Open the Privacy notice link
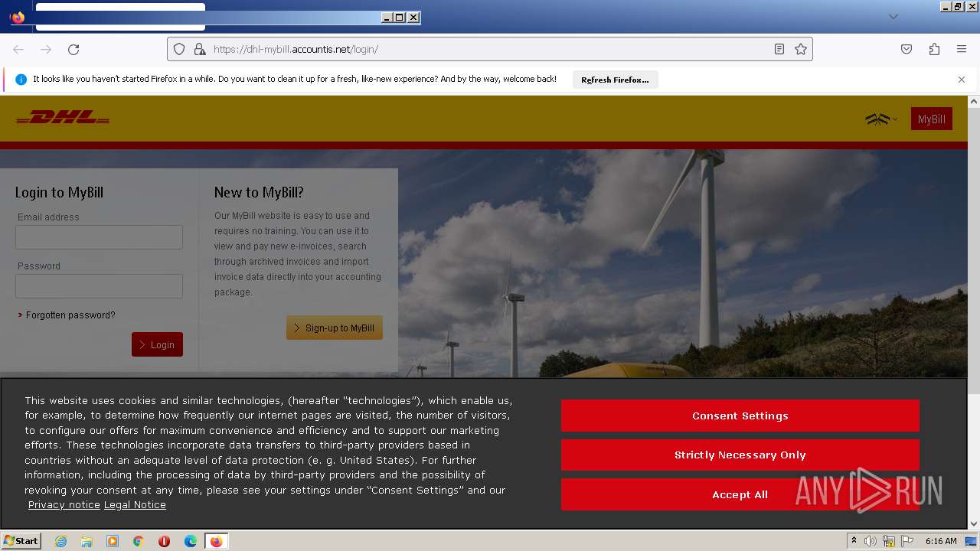 click(64, 505)
